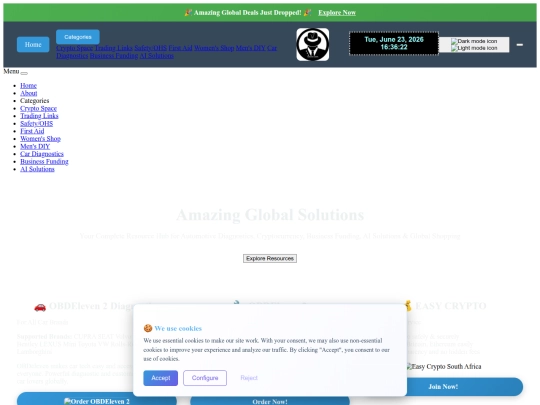Open the blue Categories dropdown button
Screen dimensions: 540x405
(x=78, y=37)
